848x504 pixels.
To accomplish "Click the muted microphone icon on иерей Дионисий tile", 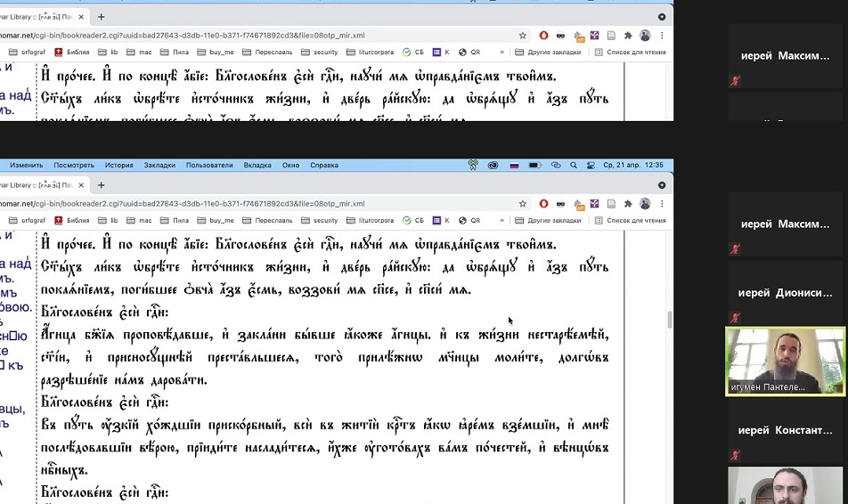I will pos(736,318).
